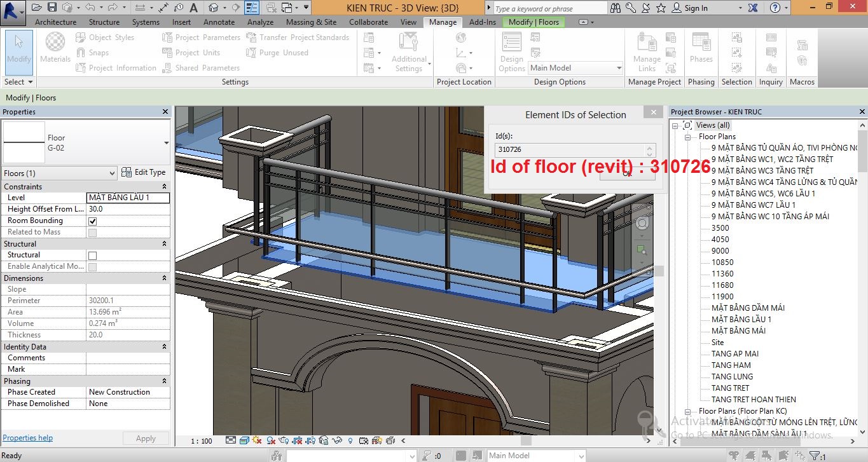The image size is (868, 462).
Task: Toggle the Room Bounding checkbox
Action: [92, 221]
